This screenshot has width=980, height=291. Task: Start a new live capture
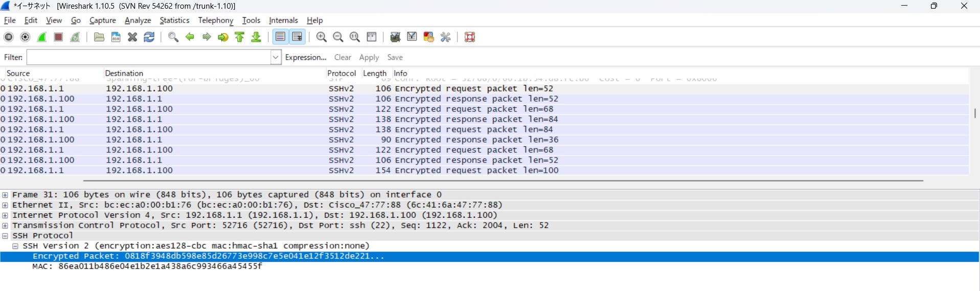(x=42, y=37)
